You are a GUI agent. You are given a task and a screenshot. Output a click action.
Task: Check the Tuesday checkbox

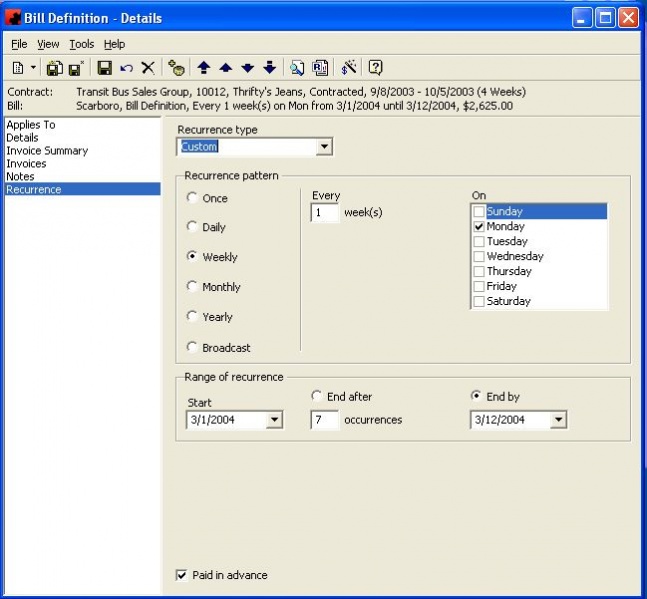[480, 241]
